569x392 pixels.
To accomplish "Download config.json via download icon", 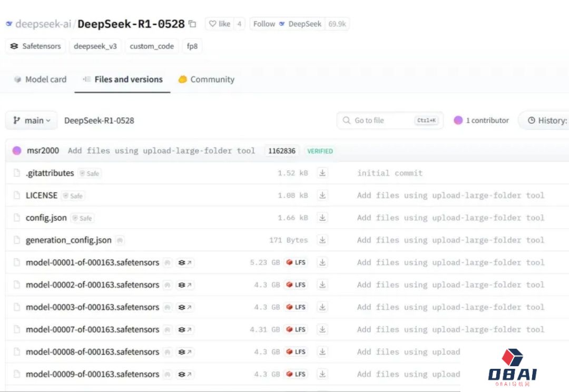I will [x=322, y=218].
